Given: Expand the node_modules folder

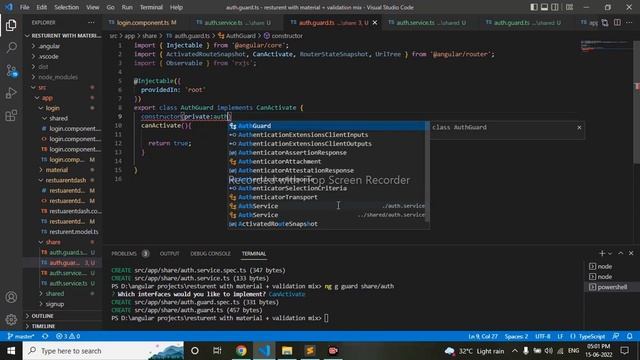Looking at the screenshot, I should coord(58,77).
